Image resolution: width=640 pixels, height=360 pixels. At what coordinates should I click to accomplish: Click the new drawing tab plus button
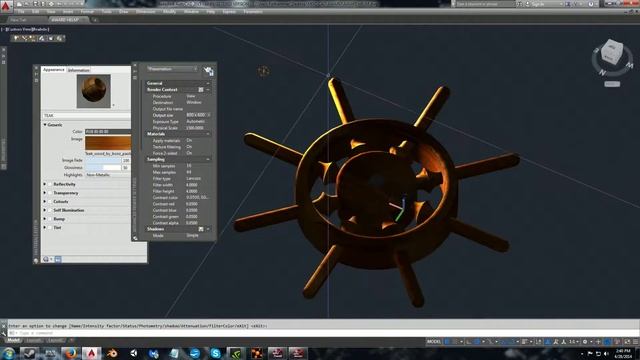[x=95, y=20]
